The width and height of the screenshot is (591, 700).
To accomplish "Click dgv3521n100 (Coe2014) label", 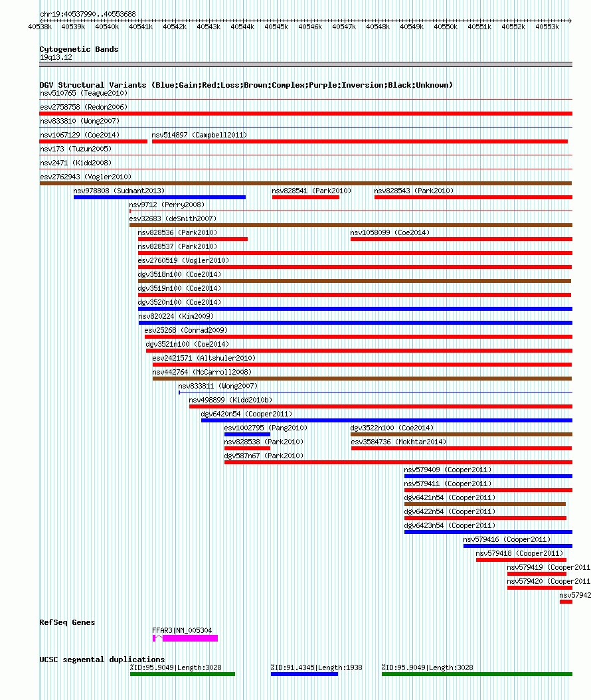I will tap(187, 344).
